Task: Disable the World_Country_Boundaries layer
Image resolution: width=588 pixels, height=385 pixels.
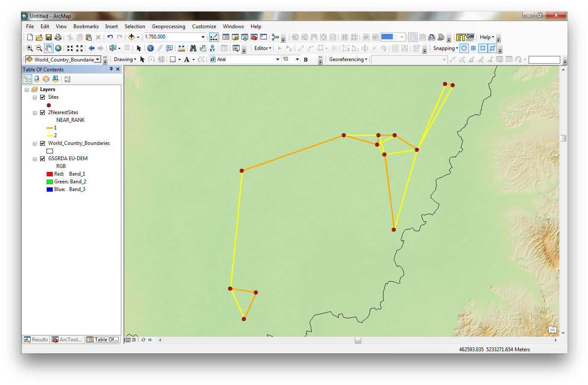Action: coord(43,143)
